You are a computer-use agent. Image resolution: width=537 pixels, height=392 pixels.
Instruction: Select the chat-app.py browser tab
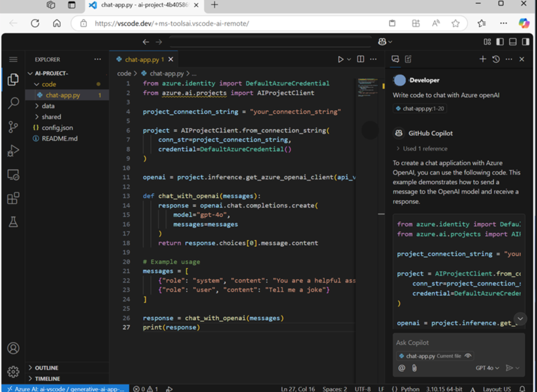coord(144,5)
